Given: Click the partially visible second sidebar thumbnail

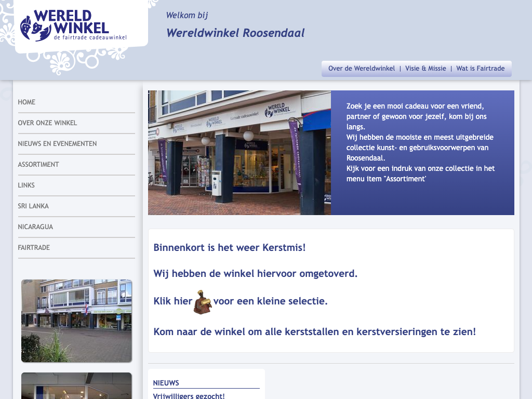Looking at the screenshot, I should click(76, 386).
